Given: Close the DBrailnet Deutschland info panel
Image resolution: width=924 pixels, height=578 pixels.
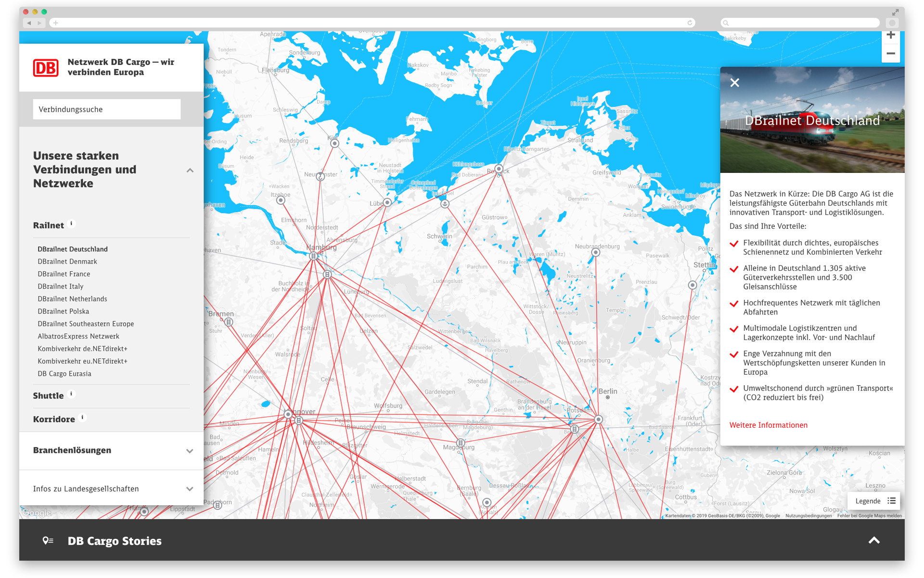Looking at the screenshot, I should click(734, 83).
